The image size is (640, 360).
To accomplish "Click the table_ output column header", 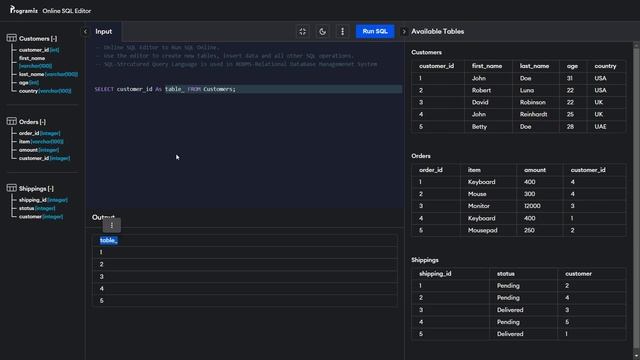I will point(109,240).
